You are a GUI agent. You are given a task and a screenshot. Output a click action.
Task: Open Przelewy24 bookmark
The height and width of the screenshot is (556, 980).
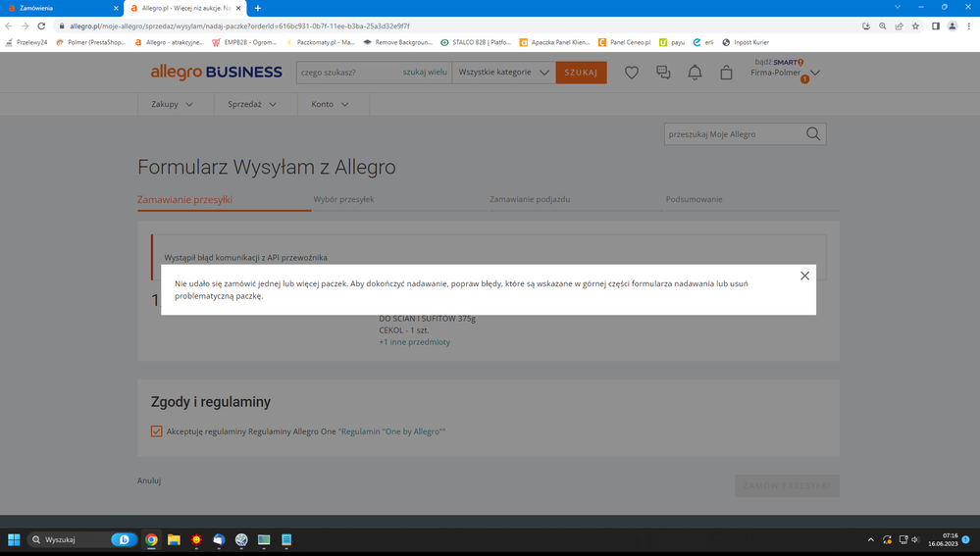click(x=26, y=42)
